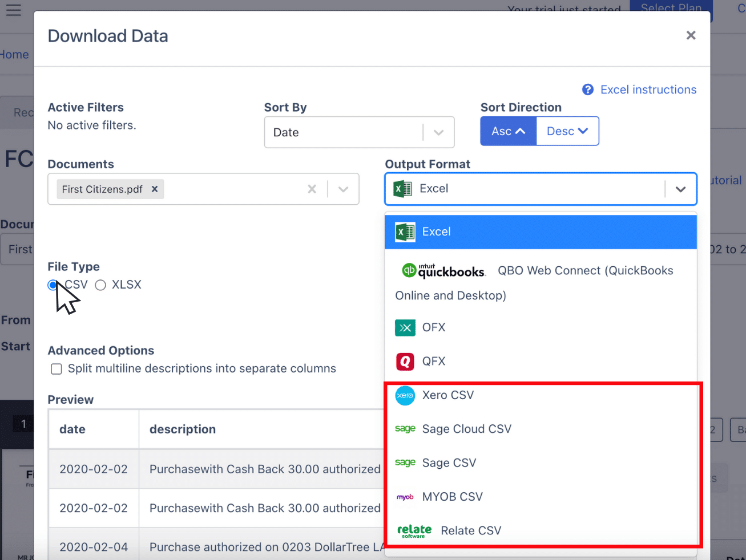Choose Xero CSV output format
Screen dimensions: 746x560
(x=541, y=395)
